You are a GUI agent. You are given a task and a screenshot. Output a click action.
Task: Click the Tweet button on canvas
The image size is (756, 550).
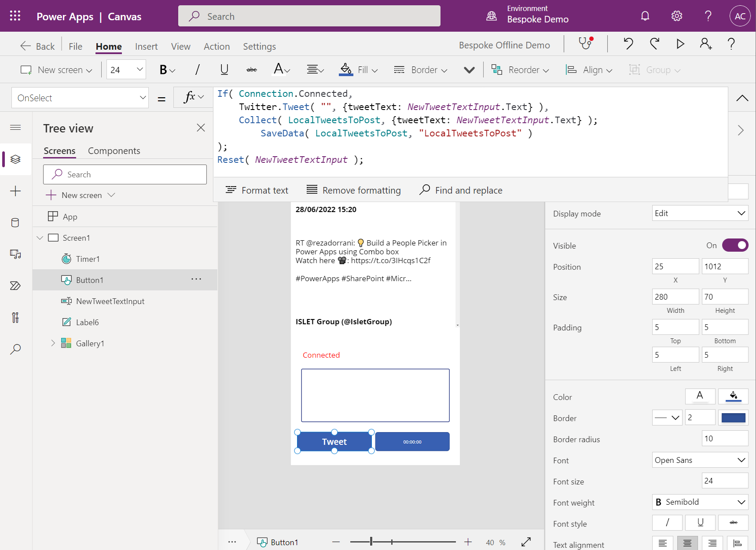334,441
